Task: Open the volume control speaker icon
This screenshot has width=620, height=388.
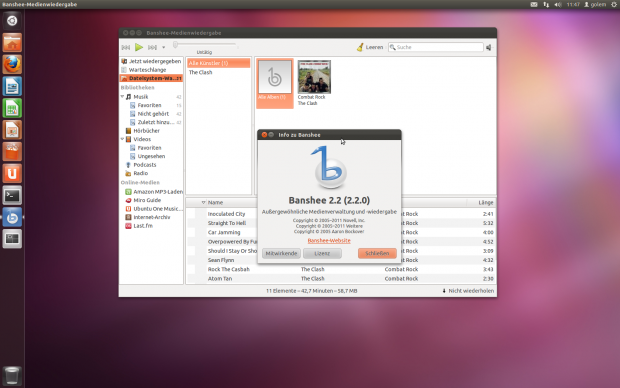Action: (x=489, y=47)
